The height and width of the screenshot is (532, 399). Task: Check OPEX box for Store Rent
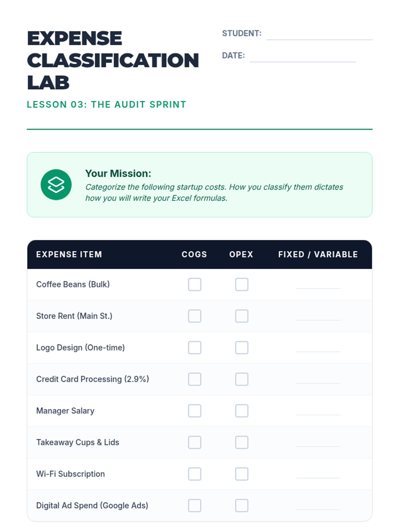pyautogui.click(x=242, y=316)
